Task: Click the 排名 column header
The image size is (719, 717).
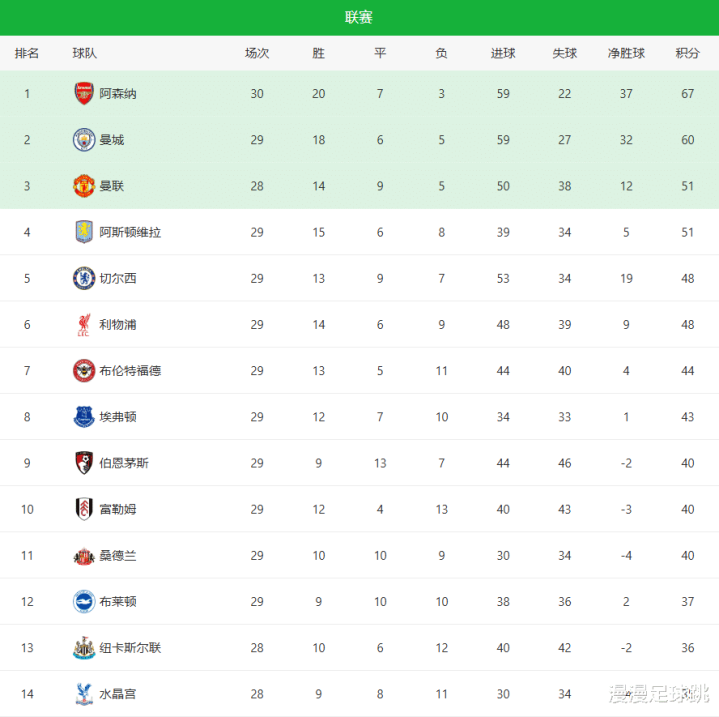Action: 27,53
